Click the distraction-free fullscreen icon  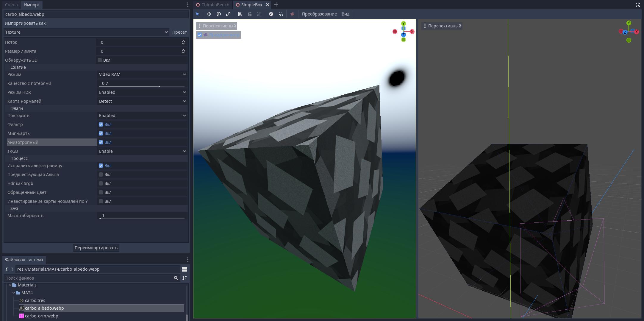(637, 5)
